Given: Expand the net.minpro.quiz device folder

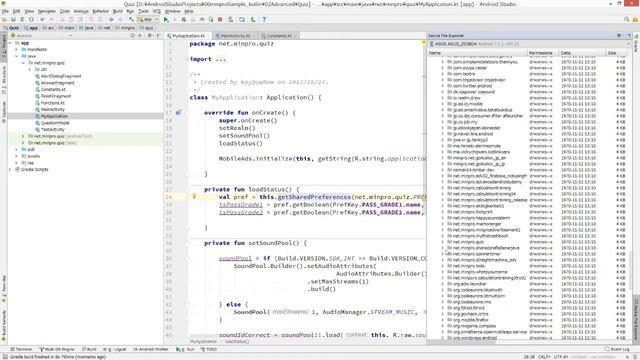Looking at the screenshot, I should [x=442, y=242].
